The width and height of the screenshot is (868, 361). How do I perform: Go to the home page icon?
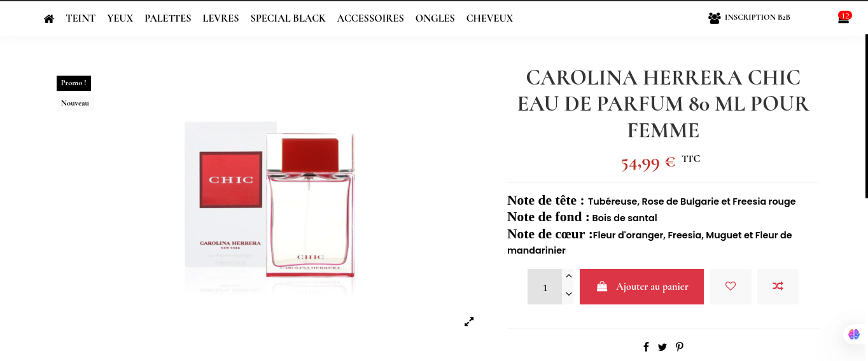(49, 18)
